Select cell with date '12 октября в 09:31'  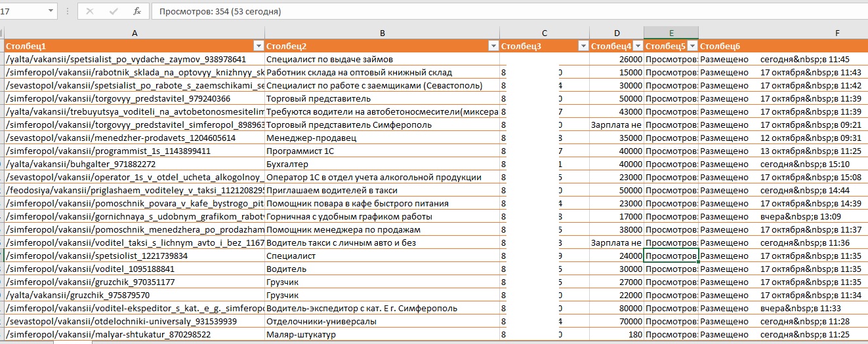(x=783, y=138)
